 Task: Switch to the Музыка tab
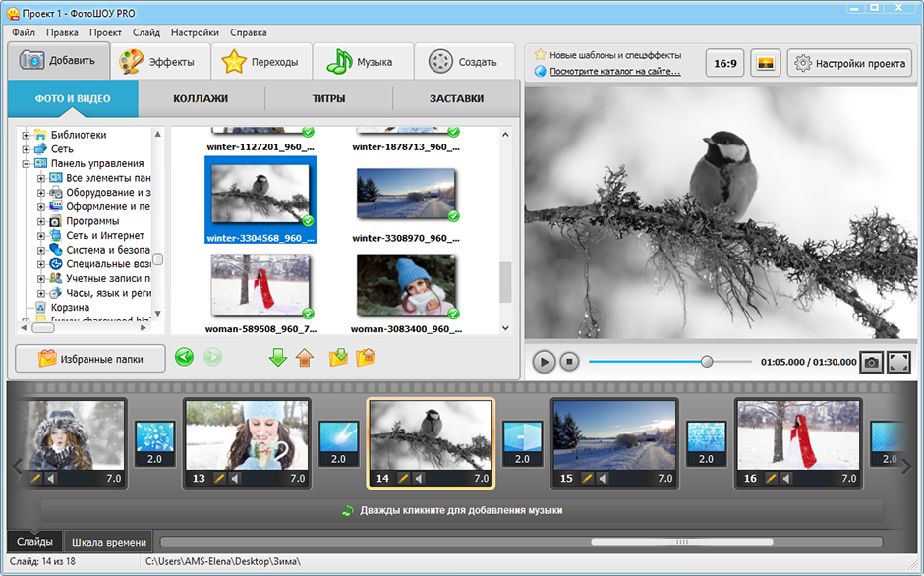pos(363,62)
